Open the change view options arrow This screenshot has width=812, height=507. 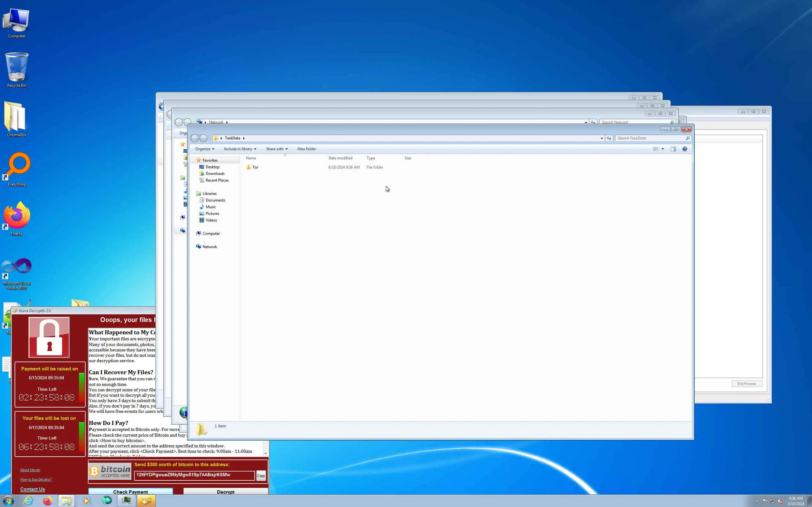tap(663, 149)
